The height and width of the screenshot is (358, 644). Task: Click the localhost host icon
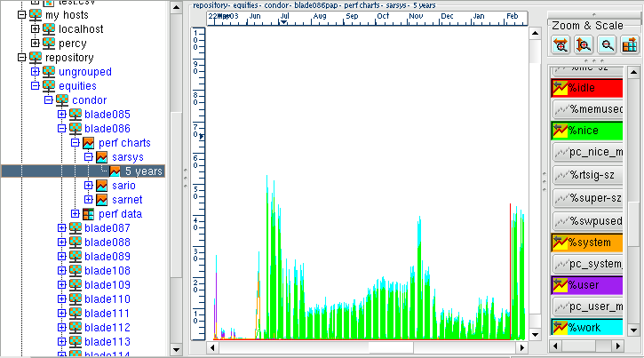pyautogui.click(x=49, y=29)
